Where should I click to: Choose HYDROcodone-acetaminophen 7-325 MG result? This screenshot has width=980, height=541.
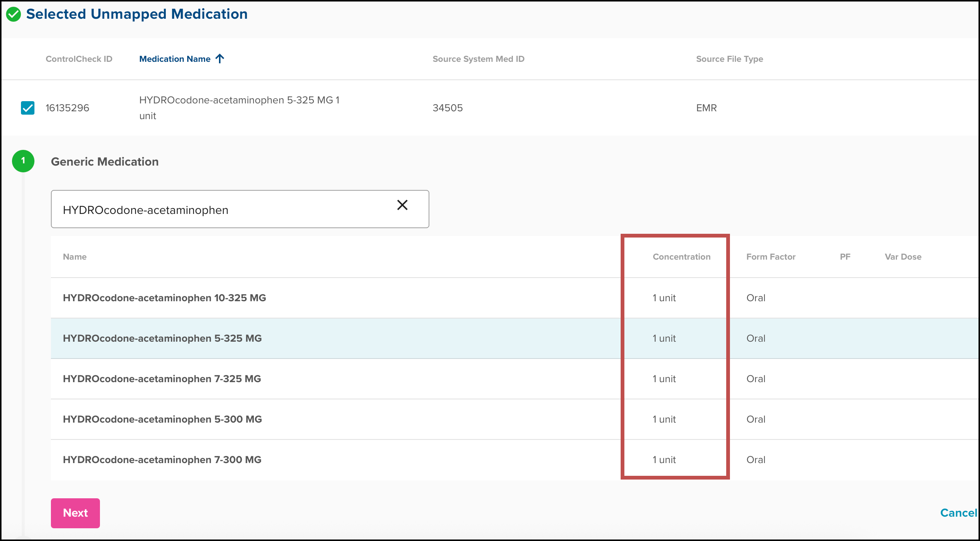[x=162, y=379]
